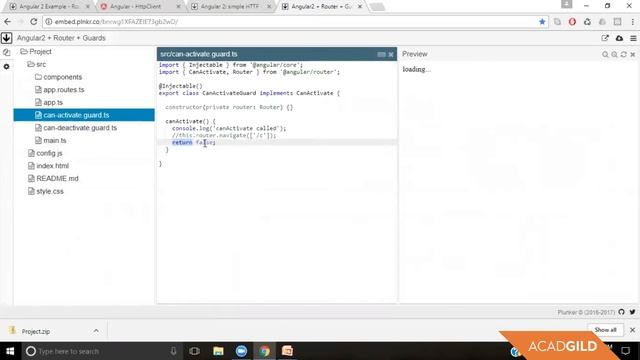Open config.js file
The width and height of the screenshot is (640, 360).
pyautogui.click(x=45, y=153)
